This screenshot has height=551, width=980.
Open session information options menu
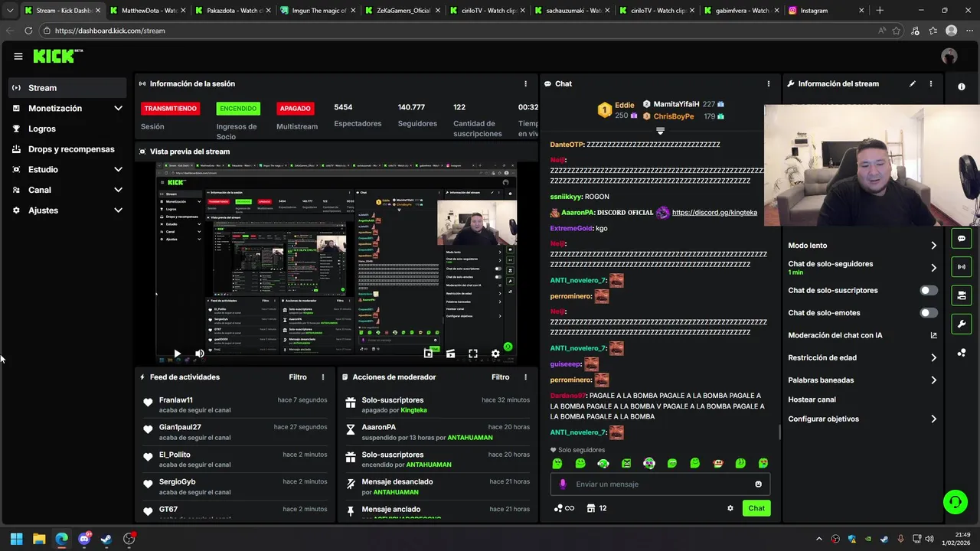pos(525,83)
